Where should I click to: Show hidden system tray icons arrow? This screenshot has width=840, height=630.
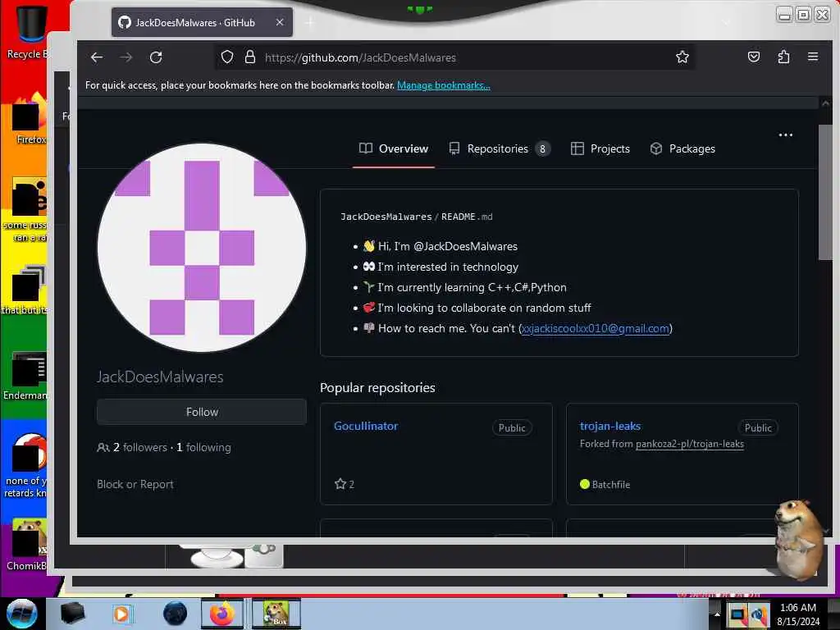[x=717, y=614]
